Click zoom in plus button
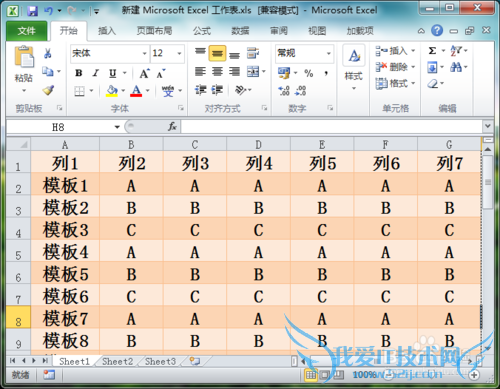This screenshot has height=389, width=500. (474, 375)
